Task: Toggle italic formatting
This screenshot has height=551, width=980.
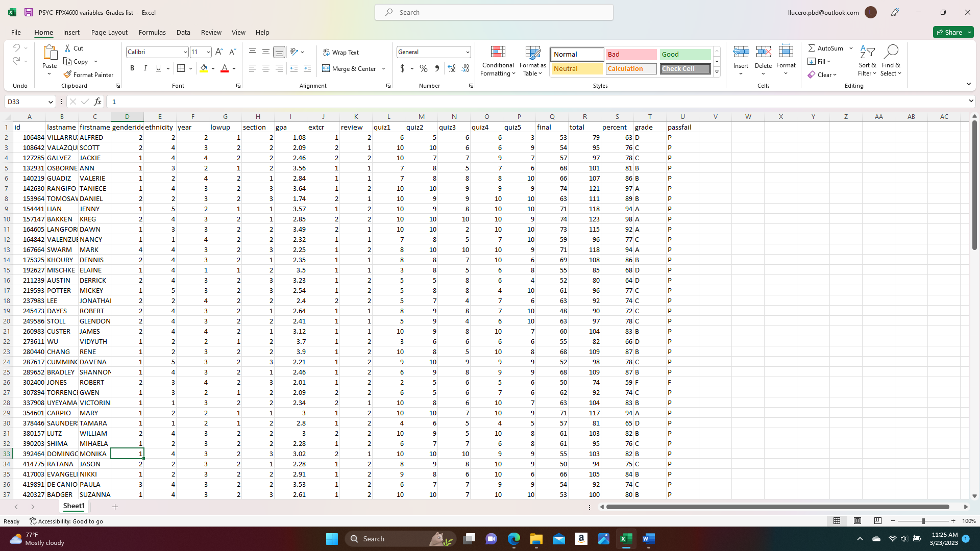Action: click(145, 68)
